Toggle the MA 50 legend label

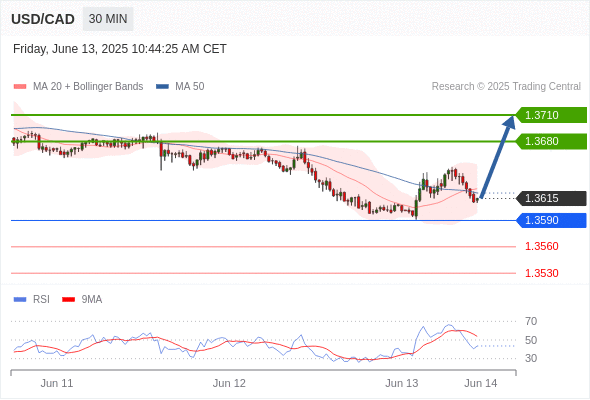pyautogui.click(x=190, y=87)
